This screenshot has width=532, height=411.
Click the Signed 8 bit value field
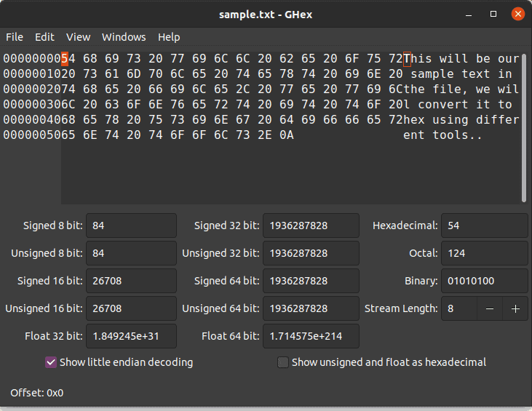(x=131, y=226)
